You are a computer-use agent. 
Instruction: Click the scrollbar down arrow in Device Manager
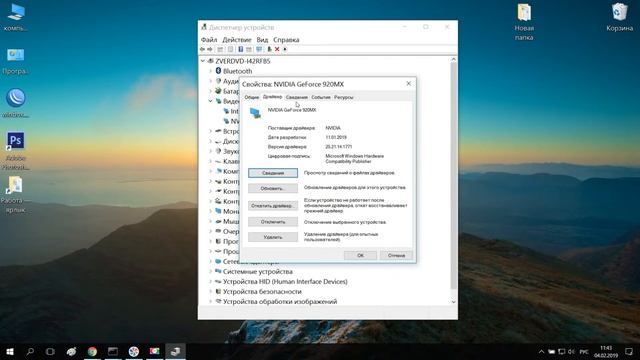point(453,302)
